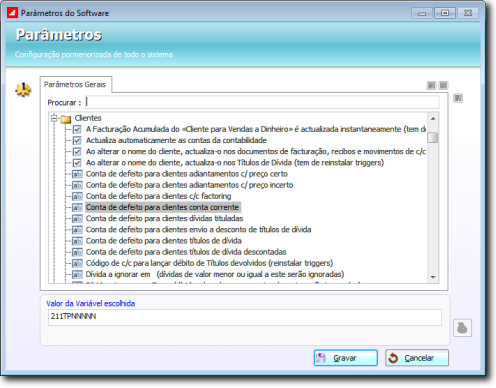The image size is (496, 388).
Task: Select 'Código de c/c para lançar débito de Títulos devolvidos'
Action: click(x=209, y=263)
